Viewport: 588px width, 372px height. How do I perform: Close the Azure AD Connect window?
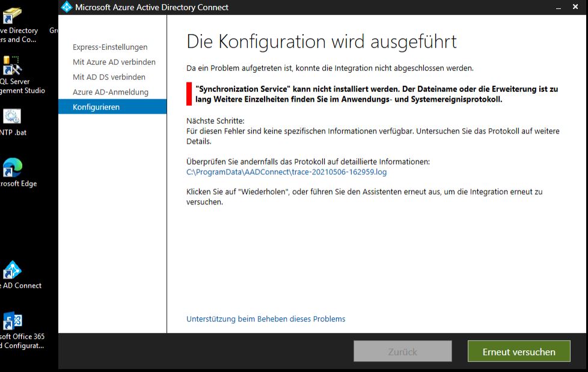[x=575, y=7]
